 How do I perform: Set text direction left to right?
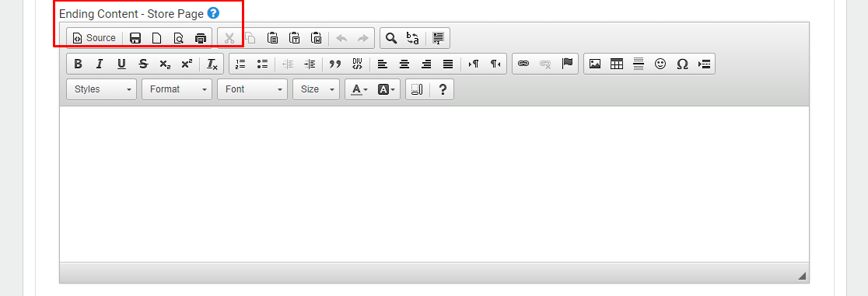click(x=474, y=64)
